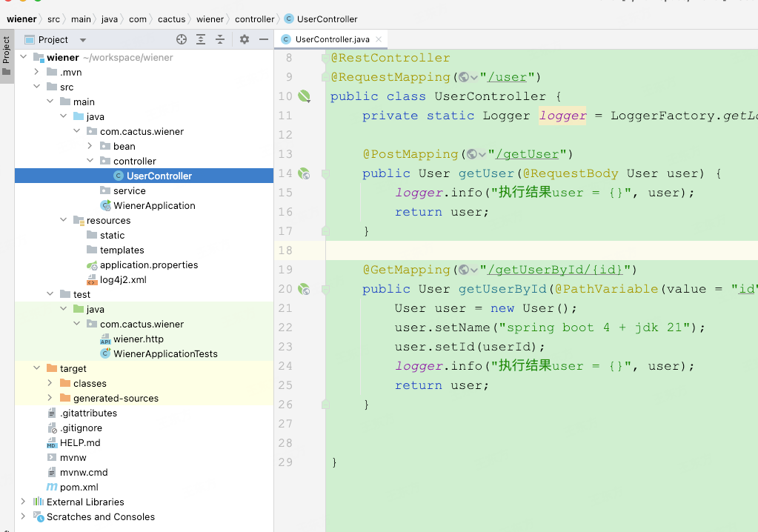Click the src breadcrumb in navigation bar
Image resolution: width=758 pixels, height=532 pixels.
tap(53, 19)
